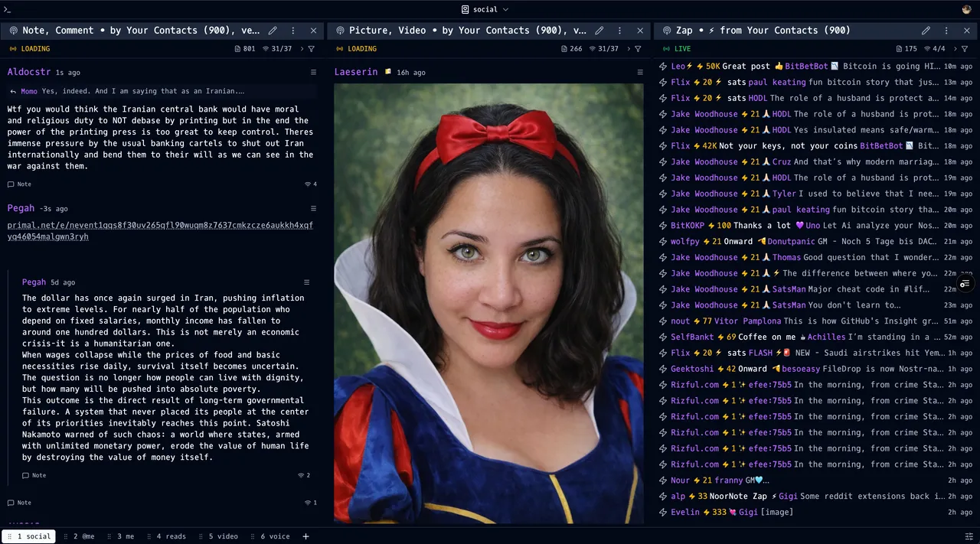Open layout settings sliders icon at bottom right
The height and width of the screenshot is (544, 980).
[969, 536]
